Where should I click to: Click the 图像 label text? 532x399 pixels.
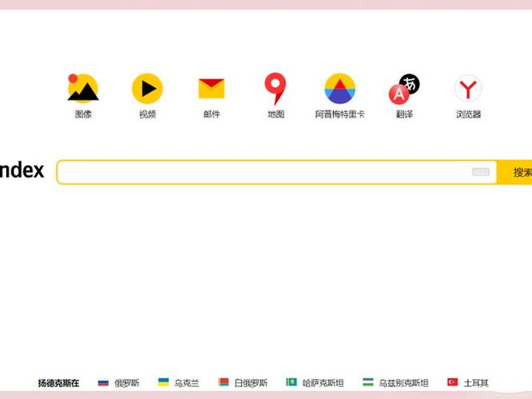pos(83,114)
